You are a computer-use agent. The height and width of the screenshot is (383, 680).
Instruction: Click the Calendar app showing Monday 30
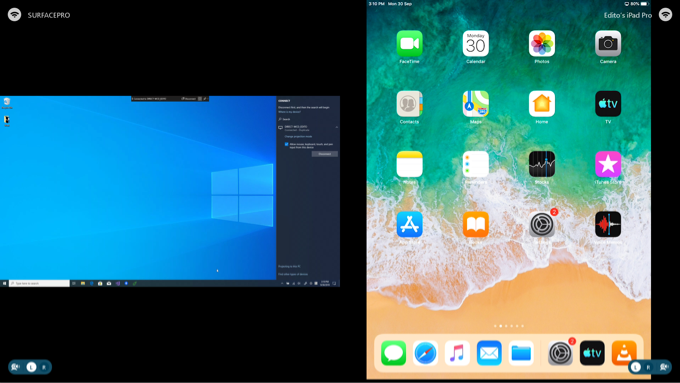coord(475,43)
